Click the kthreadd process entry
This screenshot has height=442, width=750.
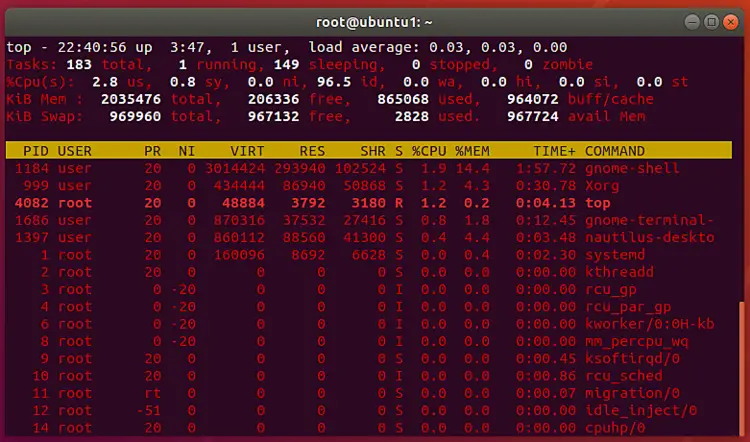pos(622,272)
